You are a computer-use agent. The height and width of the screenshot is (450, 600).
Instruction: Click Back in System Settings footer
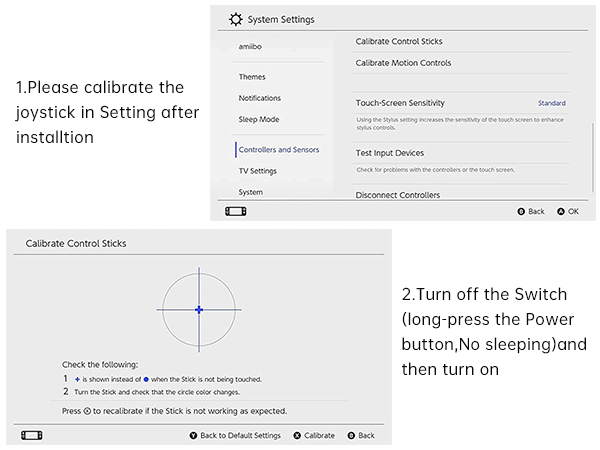(x=536, y=212)
